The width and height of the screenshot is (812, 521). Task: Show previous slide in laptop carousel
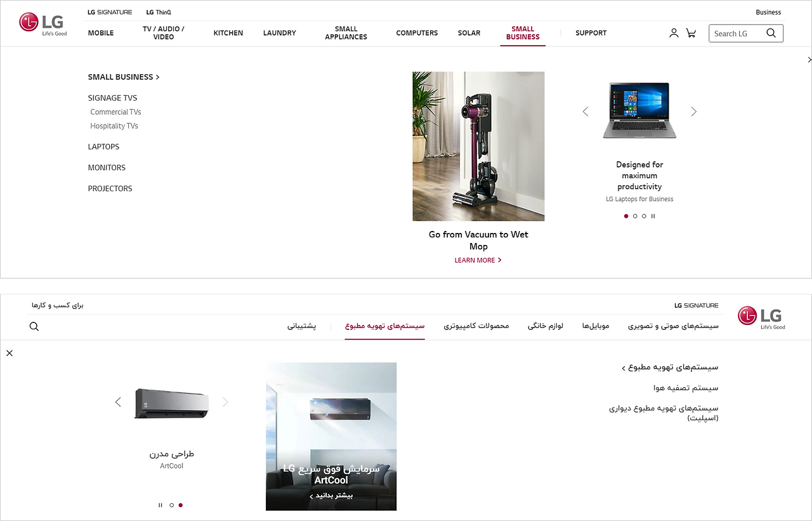tap(586, 112)
